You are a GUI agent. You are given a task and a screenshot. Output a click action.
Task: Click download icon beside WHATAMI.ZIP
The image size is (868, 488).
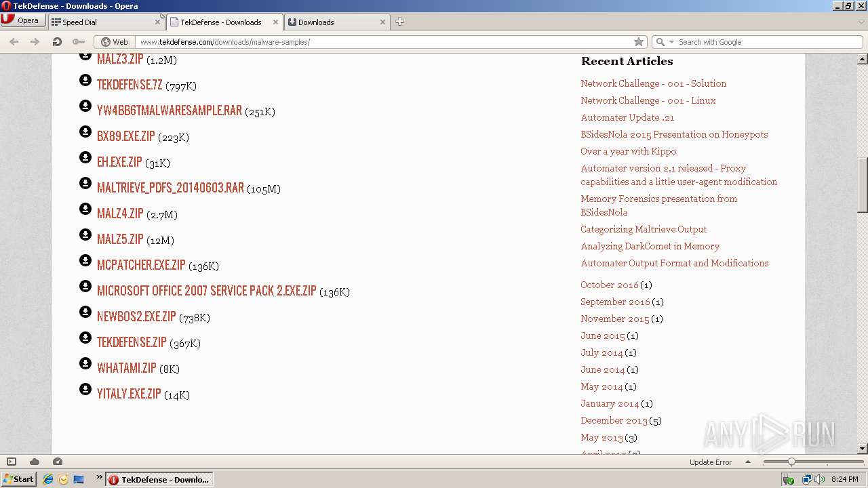(x=85, y=363)
